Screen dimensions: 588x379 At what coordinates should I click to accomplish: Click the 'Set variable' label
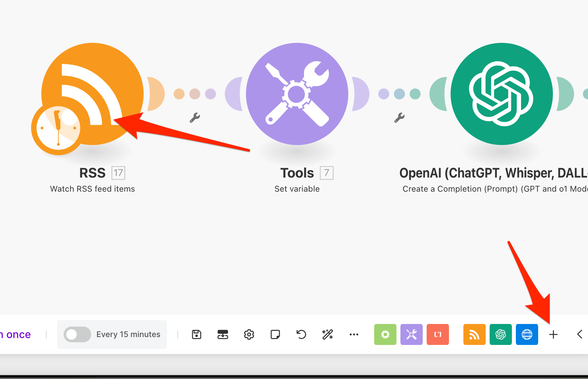297,189
